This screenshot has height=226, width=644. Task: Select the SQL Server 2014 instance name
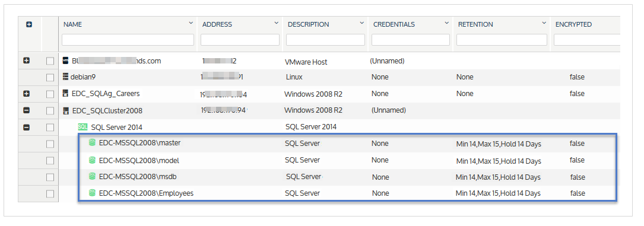117,128
